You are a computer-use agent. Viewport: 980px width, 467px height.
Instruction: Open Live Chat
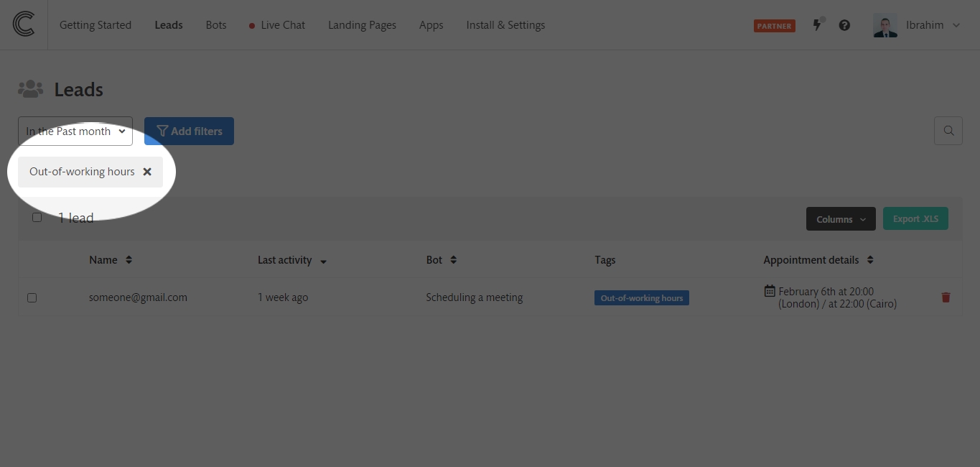(x=277, y=25)
